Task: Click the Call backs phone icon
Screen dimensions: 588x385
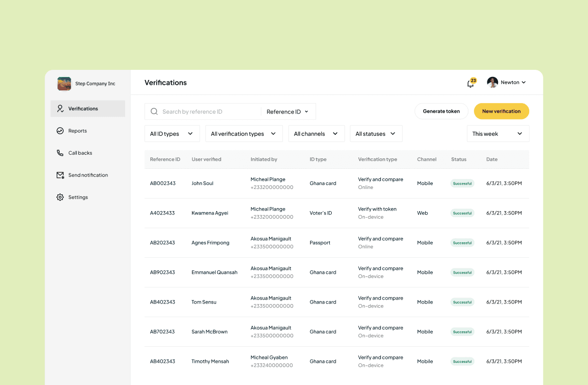Action: (60, 153)
